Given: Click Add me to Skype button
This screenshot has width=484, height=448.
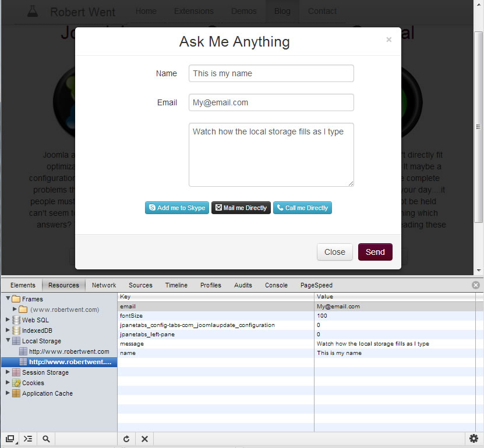Looking at the screenshot, I should pyautogui.click(x=177, y=208).
